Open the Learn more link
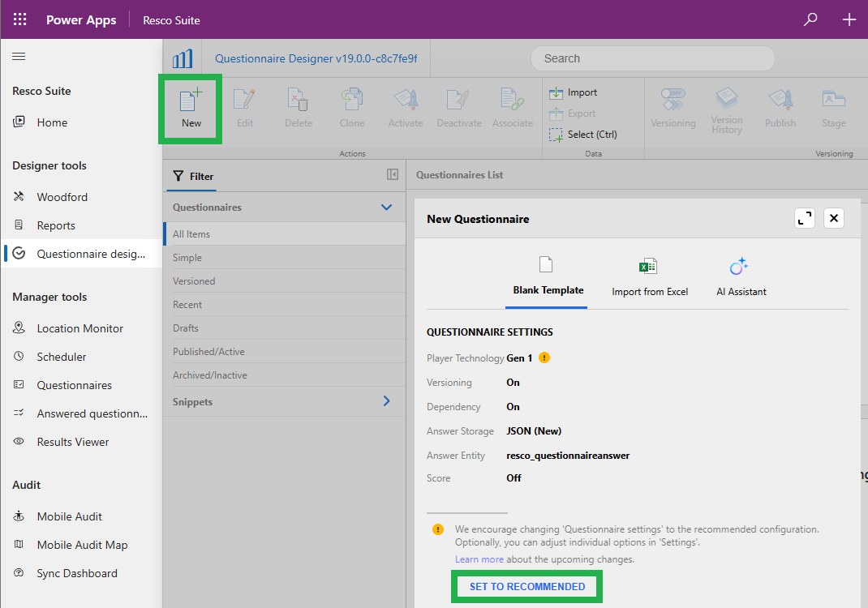Viewport: 868px width, 608px height. (x=479, y=559)
